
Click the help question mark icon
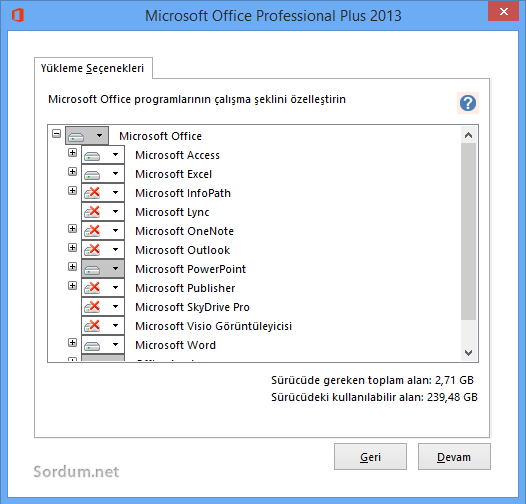click(x=468, y=103)
